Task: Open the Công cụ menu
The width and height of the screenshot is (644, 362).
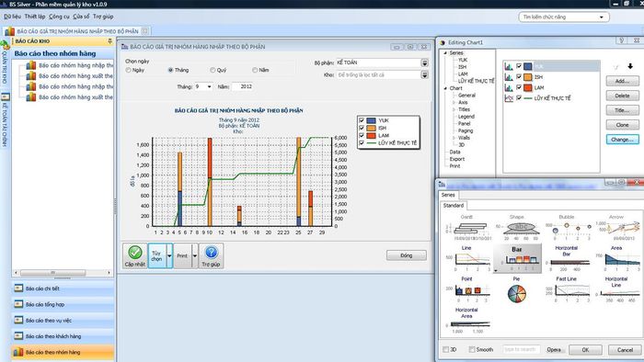Action: (59, 17)
